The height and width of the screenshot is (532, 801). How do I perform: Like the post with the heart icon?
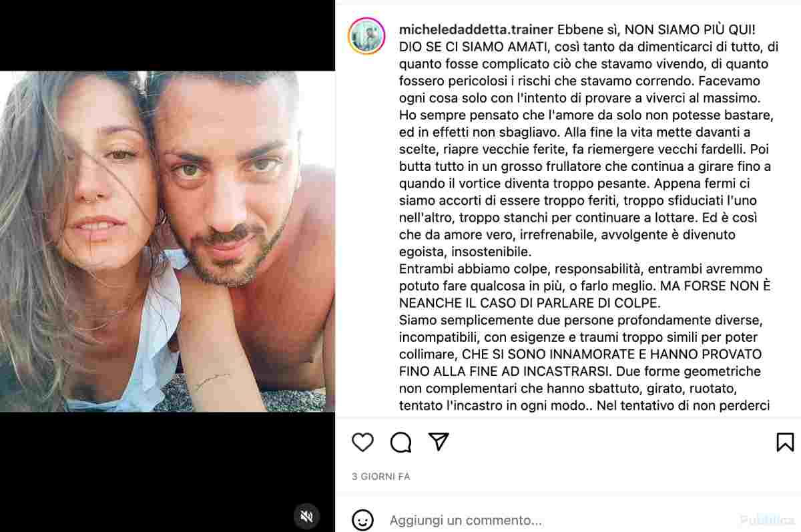[x=362, y=442]
